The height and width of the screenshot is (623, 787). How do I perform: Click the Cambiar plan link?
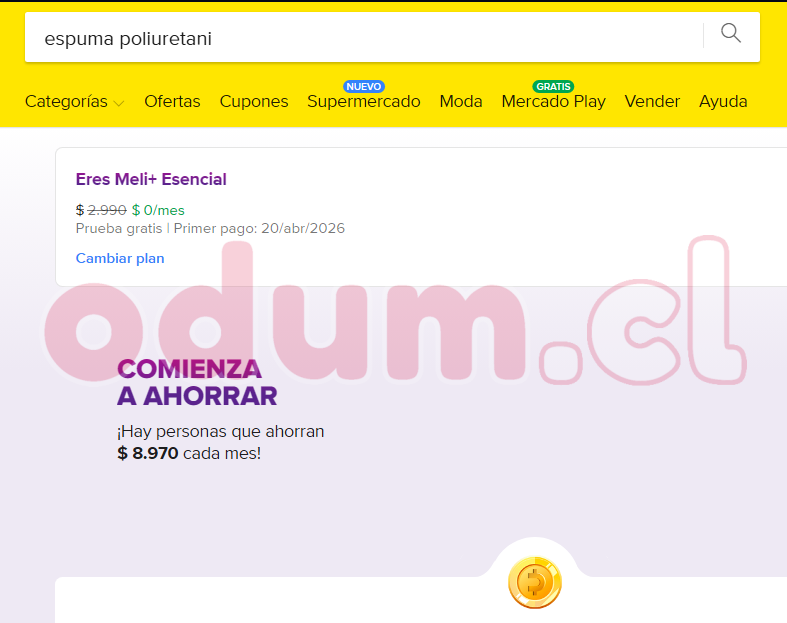coord(120,258)
